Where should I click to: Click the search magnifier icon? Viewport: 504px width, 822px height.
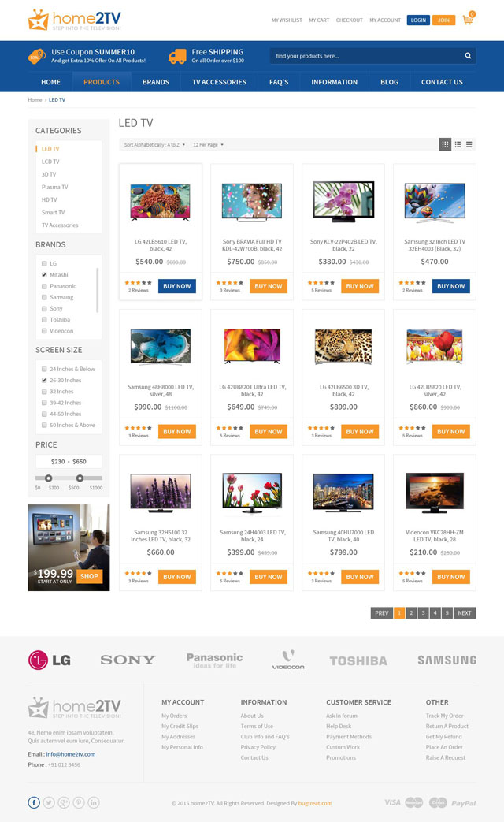468,56
